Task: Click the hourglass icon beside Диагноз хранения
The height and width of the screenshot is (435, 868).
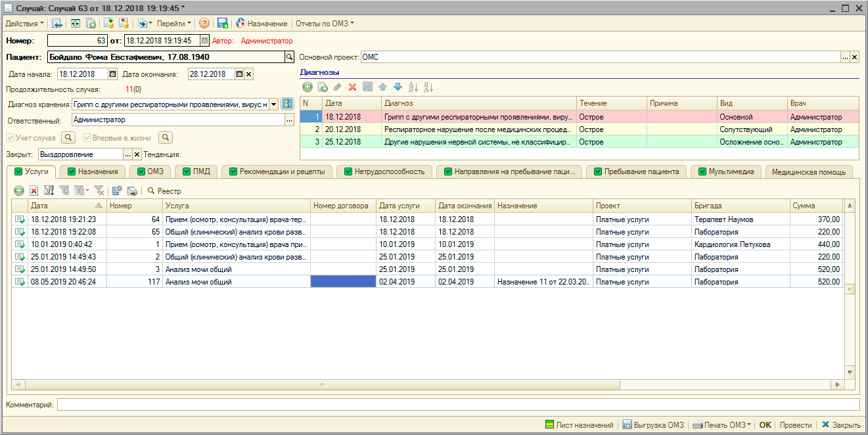Action: pos(287,104)
